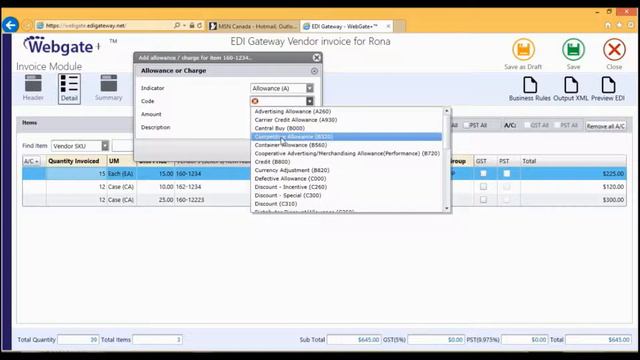Click dropdown list scrollbar up arrow
Screen dimensions: 640x360
pyautogui.click(x=447, y=111)
